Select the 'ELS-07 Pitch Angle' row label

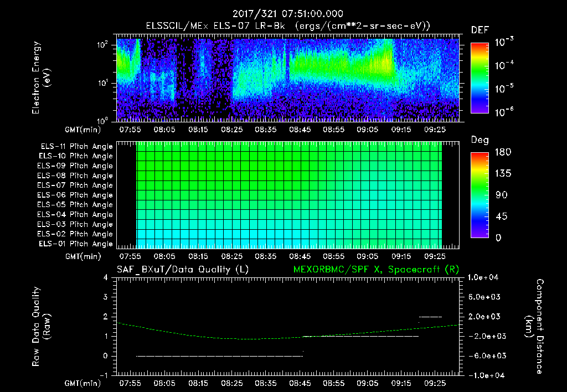[75, 185]
